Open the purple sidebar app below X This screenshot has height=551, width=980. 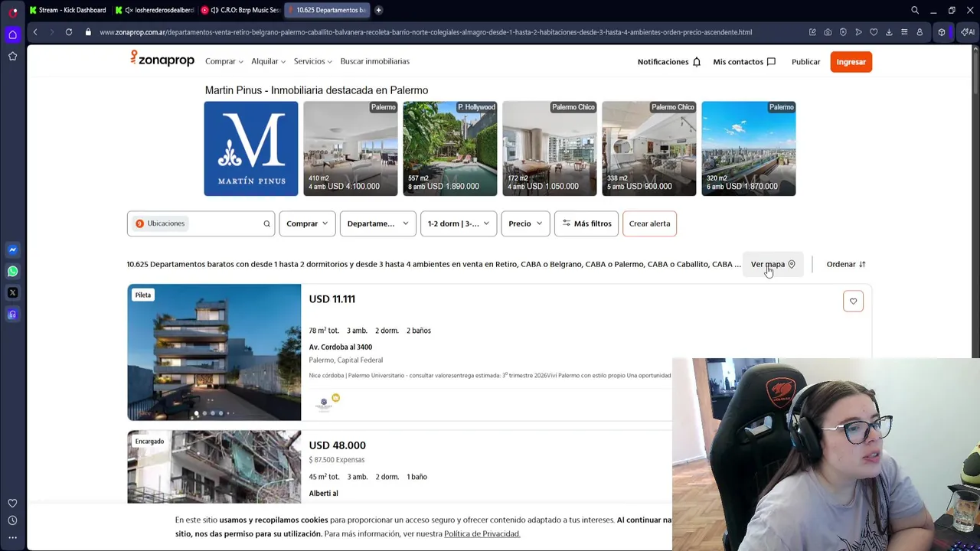(12, 314)
